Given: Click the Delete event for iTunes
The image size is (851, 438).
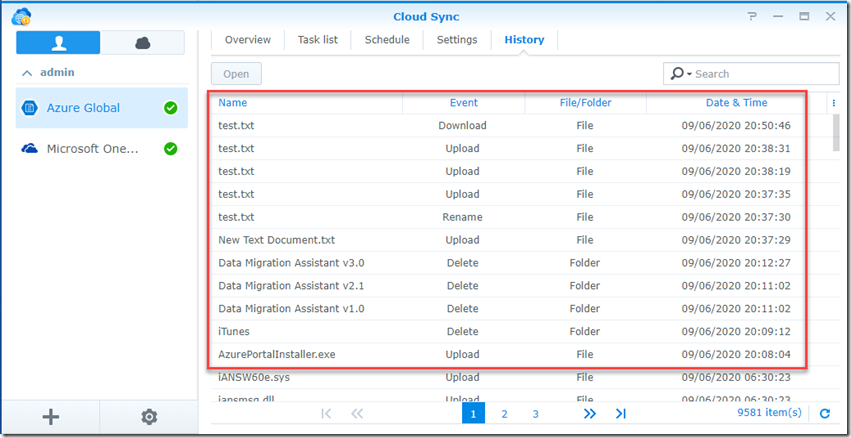Looking at the screenshot, I should (462, 331).
